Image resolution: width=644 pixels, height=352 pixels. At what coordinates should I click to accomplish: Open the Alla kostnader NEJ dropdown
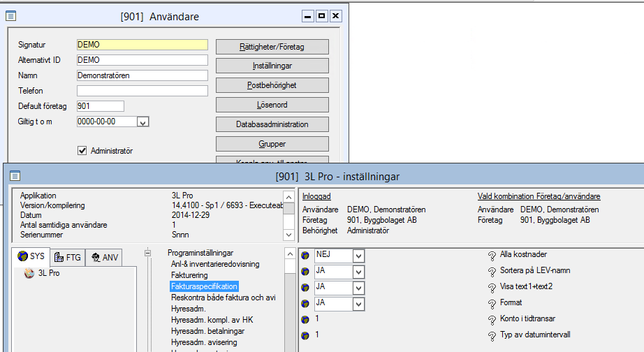(x=358, y=256)
